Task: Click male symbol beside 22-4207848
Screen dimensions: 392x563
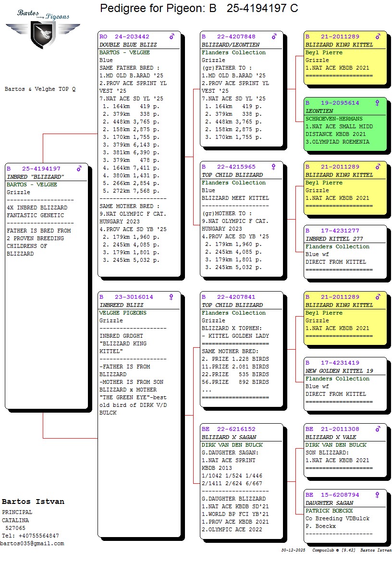Action: [274, 37]
